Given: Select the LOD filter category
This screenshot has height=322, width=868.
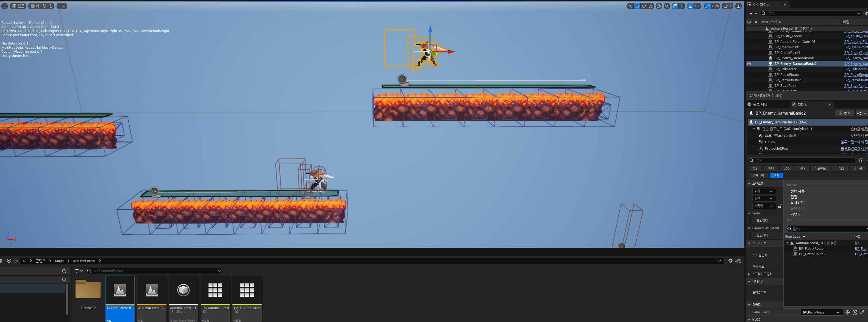Looking at the screenshot, I should tap(786, 169).
